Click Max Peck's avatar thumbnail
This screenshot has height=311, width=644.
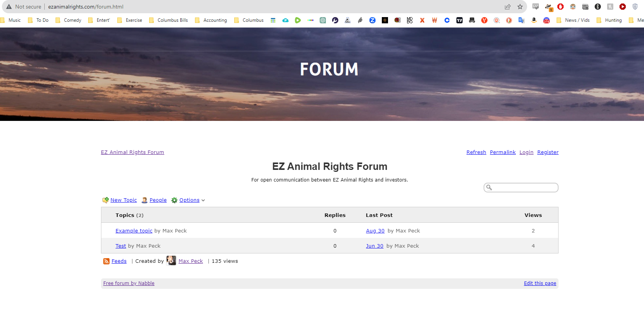pyautogui.click(x=171, y=261)
